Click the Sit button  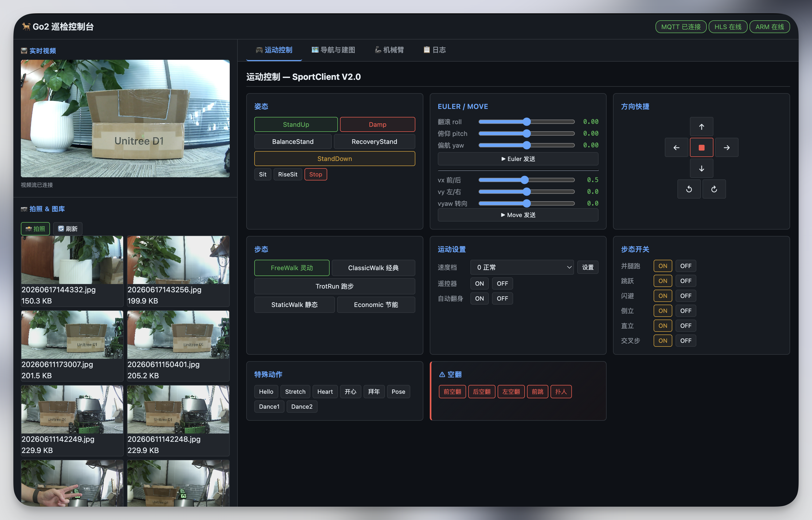[263, 175]
